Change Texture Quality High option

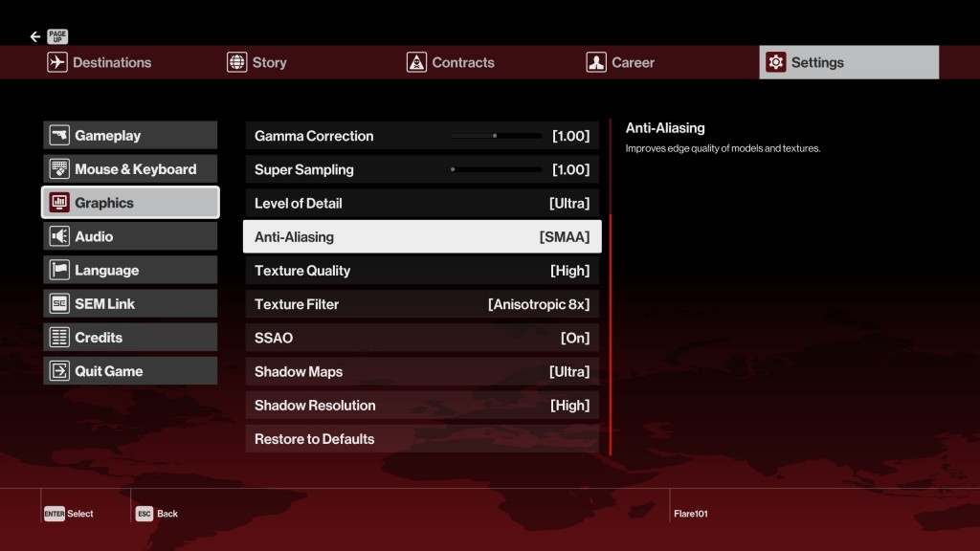pyautogui.click(x=422, y=271)
